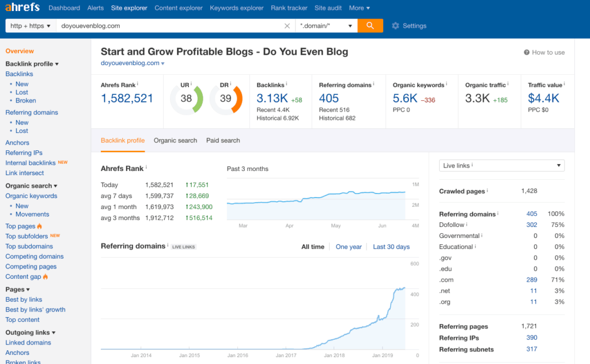Viewport: 590px width, 364px height.
Task: Select the Last 30 days chart range
Action: 391,247
